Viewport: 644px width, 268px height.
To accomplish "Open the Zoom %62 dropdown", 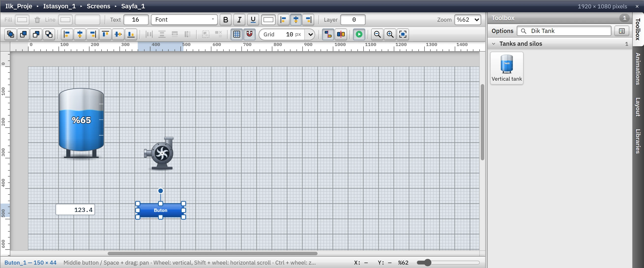I will (468, 19).
